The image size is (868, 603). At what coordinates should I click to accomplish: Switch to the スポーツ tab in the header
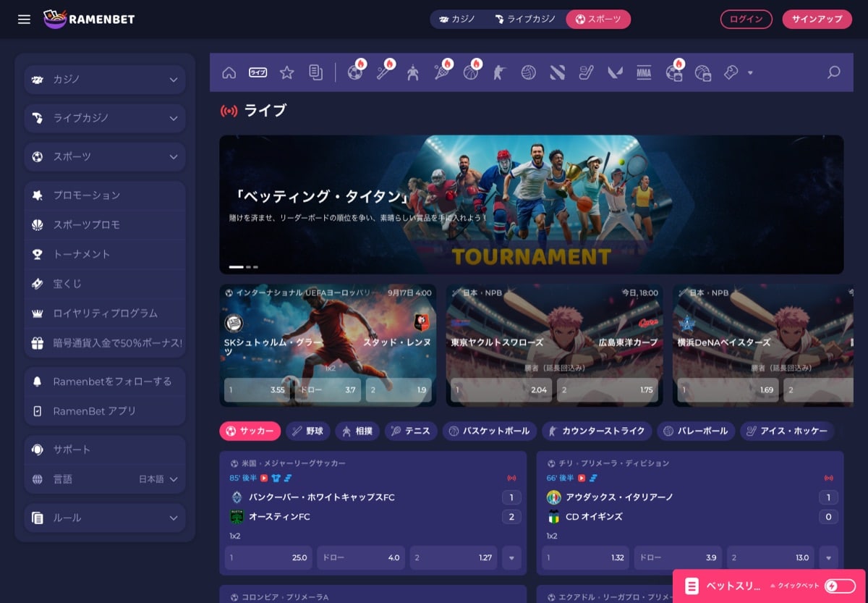point(598,20)
